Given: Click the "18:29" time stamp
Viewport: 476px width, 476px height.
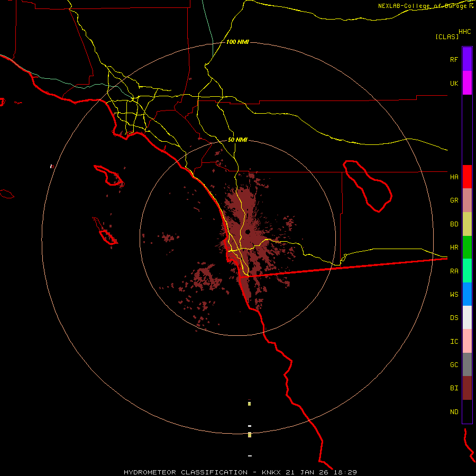Looking at the screenshot, I should click(x=345, y=472).
